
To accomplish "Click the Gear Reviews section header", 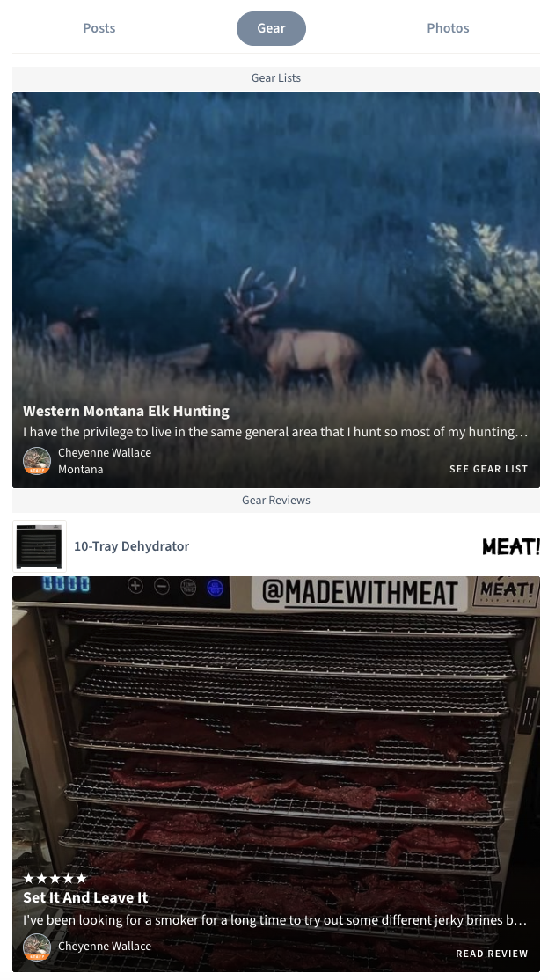I will 276,500.
